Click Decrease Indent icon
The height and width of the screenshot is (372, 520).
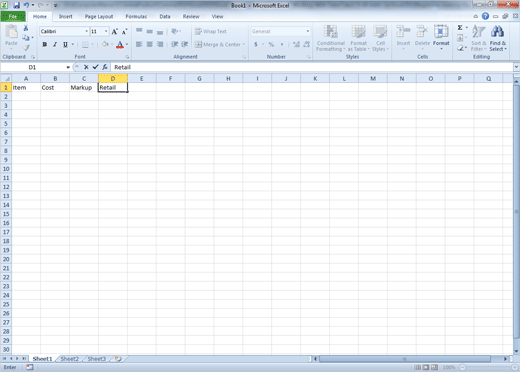point(174,44)
